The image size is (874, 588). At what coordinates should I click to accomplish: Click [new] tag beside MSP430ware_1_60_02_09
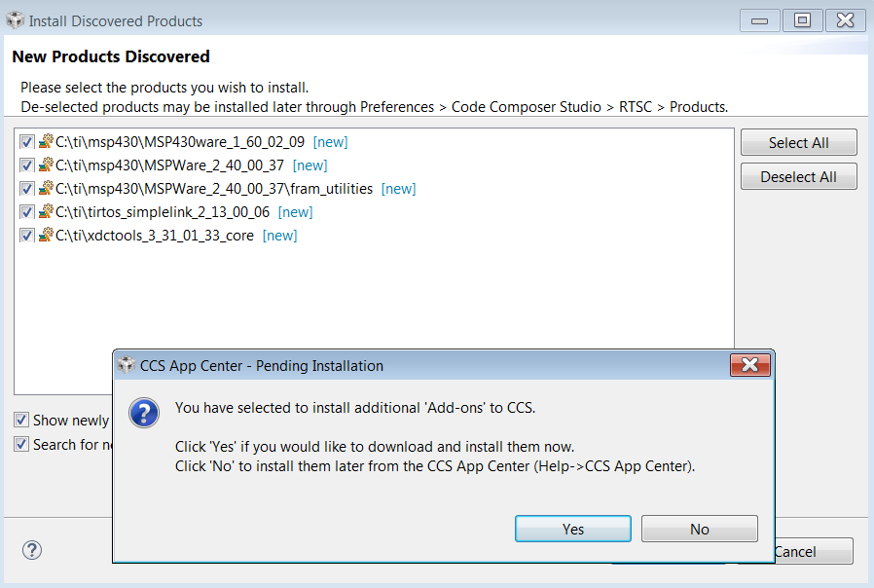331,142
